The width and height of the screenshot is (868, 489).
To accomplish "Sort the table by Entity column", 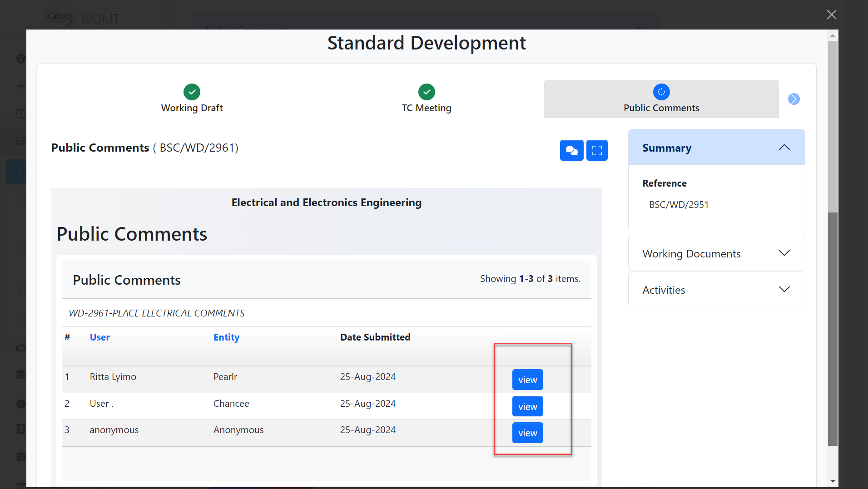I will pyautogui.click(x=226, y=337).
